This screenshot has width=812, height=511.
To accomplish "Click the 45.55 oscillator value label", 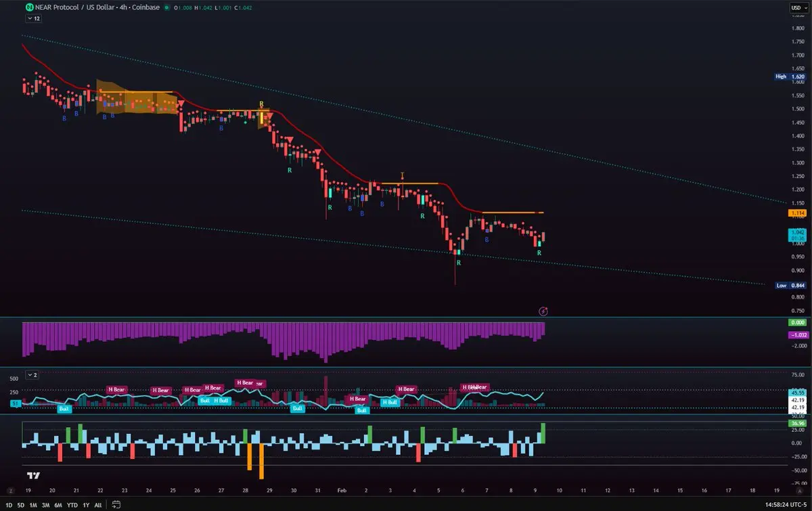I will (798, 393).
